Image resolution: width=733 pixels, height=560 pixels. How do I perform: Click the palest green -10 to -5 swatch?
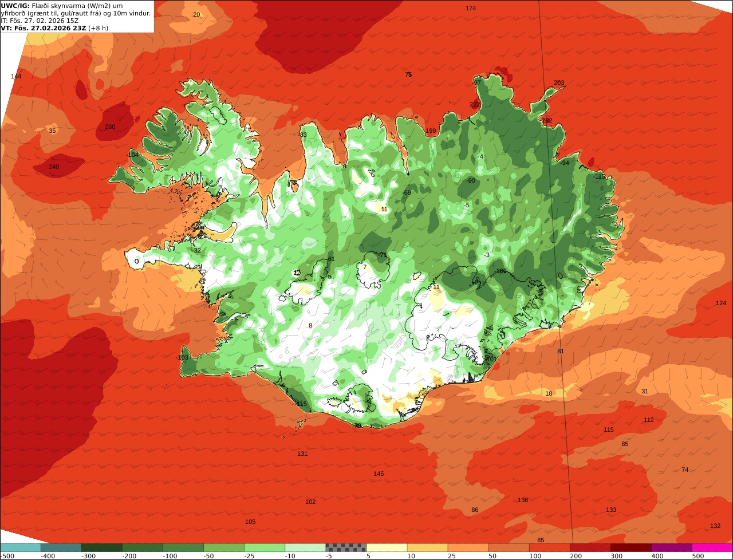[305, 547]
